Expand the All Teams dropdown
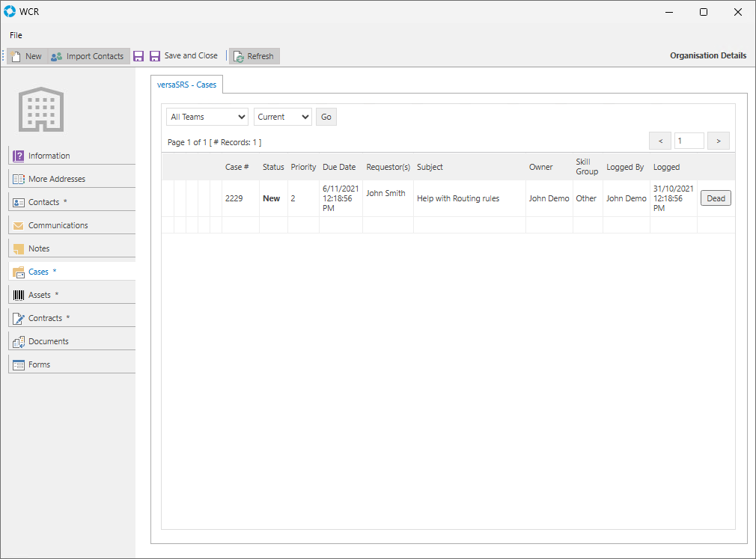756x559 pixels. click(207, 117)
